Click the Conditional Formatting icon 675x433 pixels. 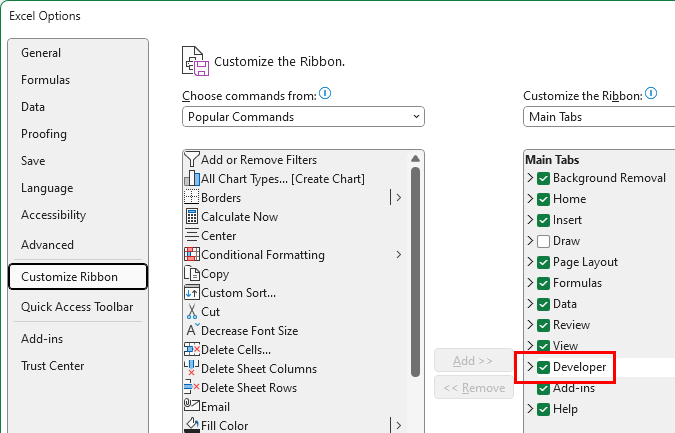(x=192, y=255)
